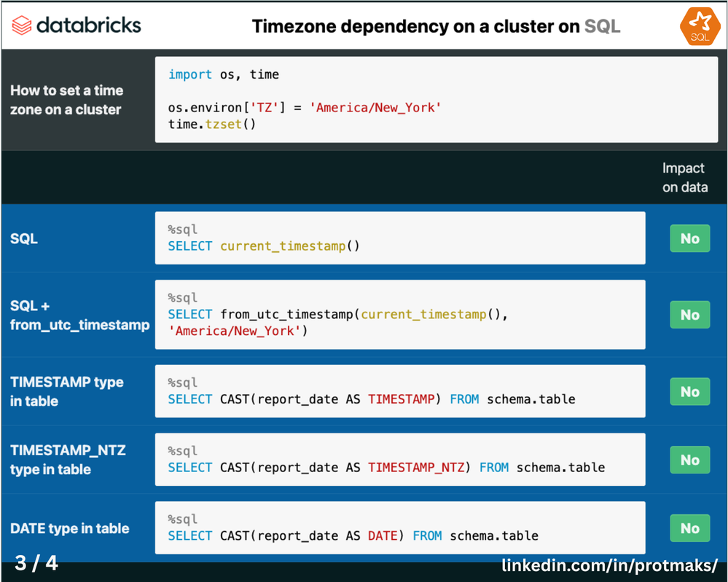Click No badge for TIMESTAMP type row

click(689, 391)
